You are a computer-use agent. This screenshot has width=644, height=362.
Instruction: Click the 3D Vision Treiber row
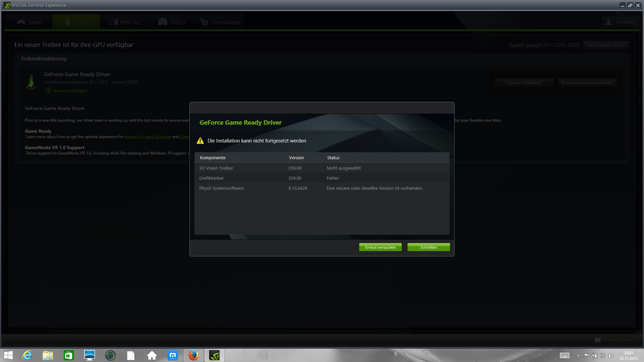321,168
